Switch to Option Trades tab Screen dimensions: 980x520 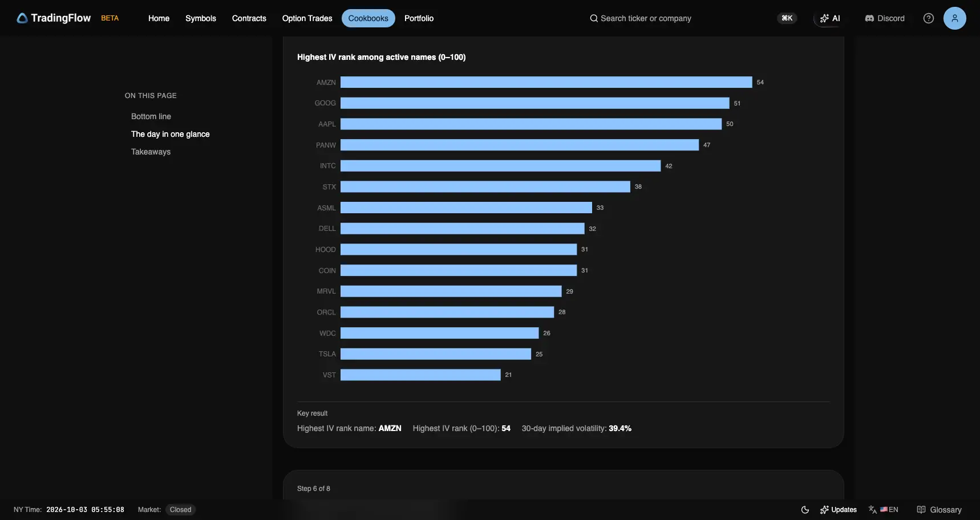coord(307,18)
